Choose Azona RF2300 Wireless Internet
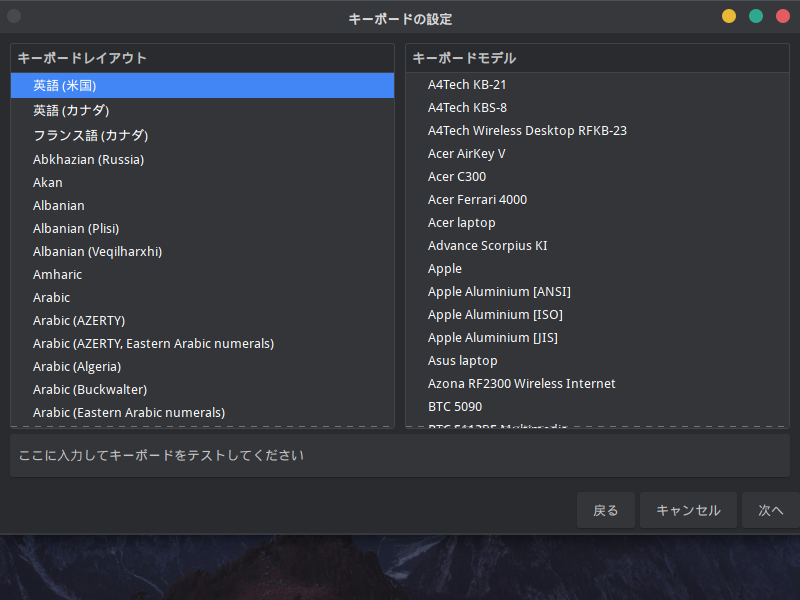The height and width of the screenshot is (600, 800). coord(597,383)
